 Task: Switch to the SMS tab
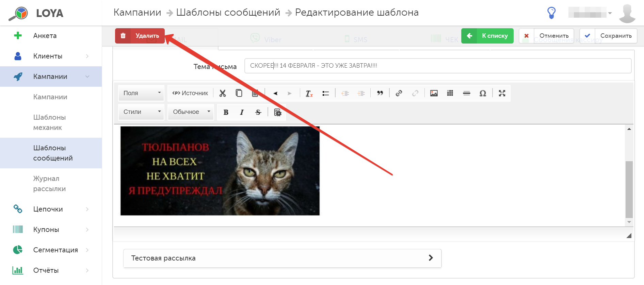(356, 39)
